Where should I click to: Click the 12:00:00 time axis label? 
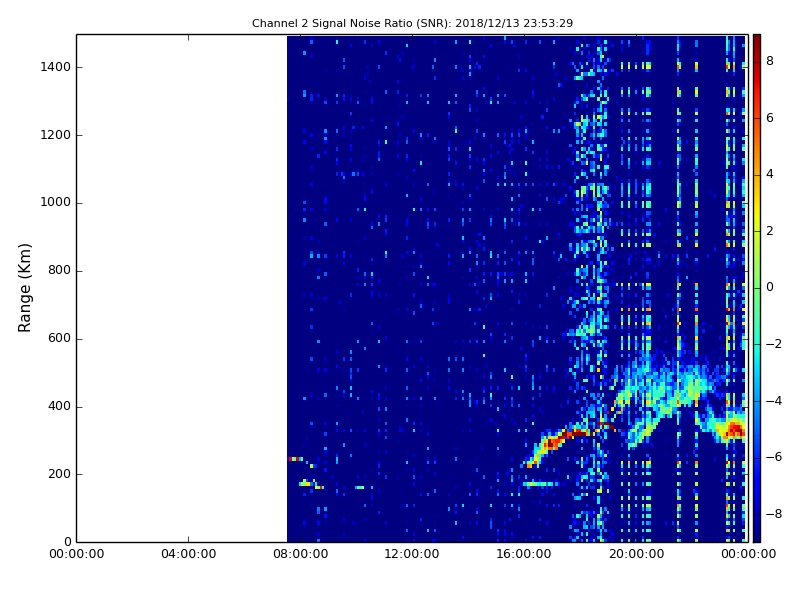click(x=412, y=554)
